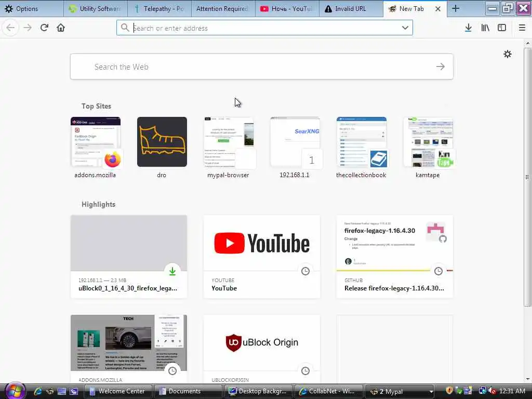Expand the address bar history dropdown
The width and height of the screenshot is (532, 399).
[405, 28]
